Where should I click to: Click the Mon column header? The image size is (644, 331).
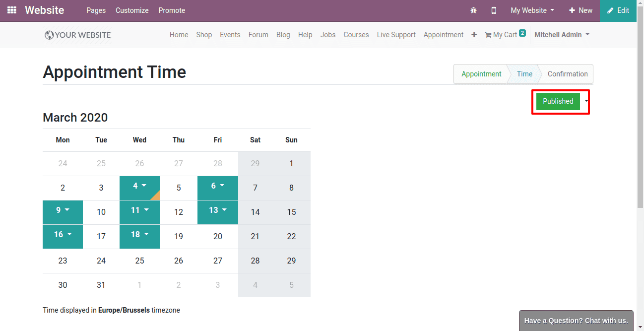tap(63, 140)
